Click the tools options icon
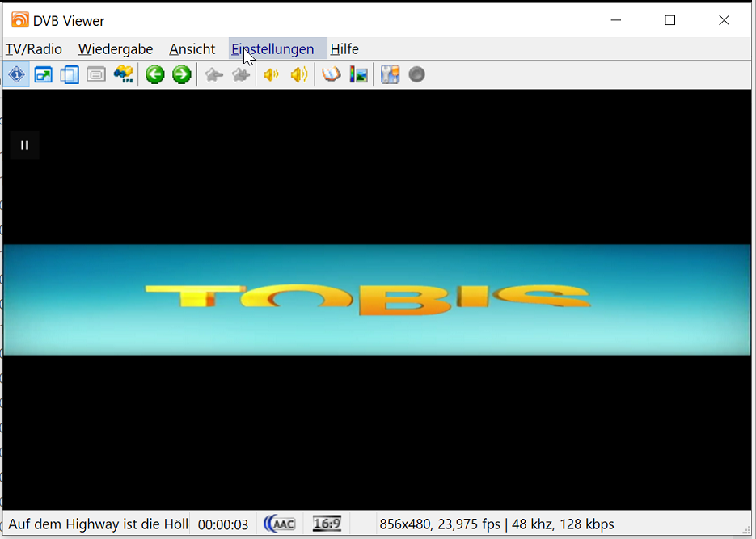 (x=390, y=75)
